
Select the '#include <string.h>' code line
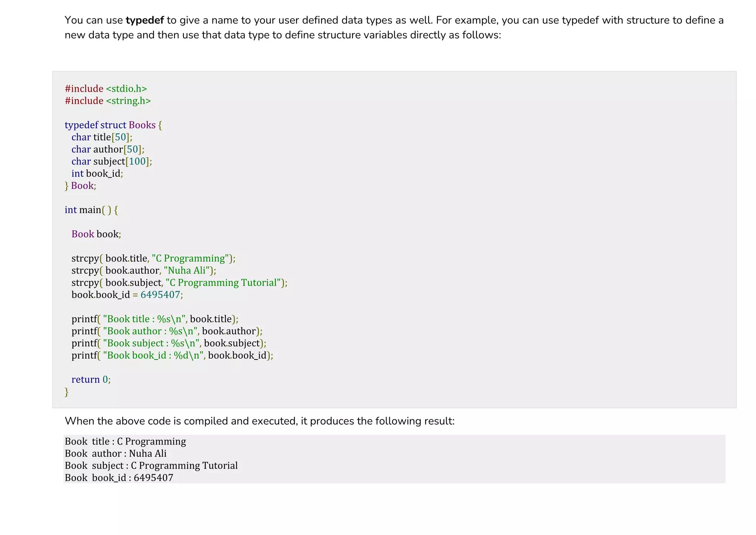tap(108, 101)
